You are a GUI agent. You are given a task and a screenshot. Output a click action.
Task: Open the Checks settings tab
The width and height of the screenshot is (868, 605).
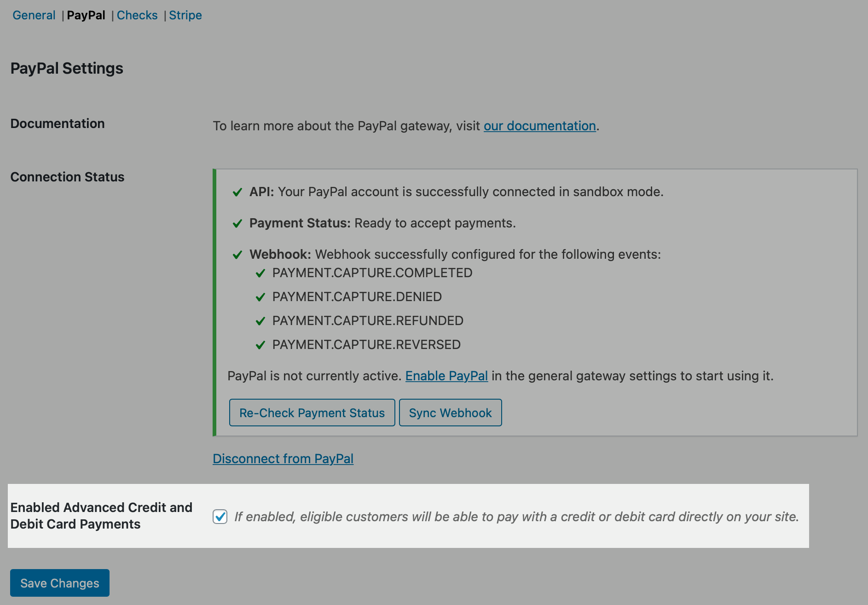pyautogui.click(x=137, y=15)
